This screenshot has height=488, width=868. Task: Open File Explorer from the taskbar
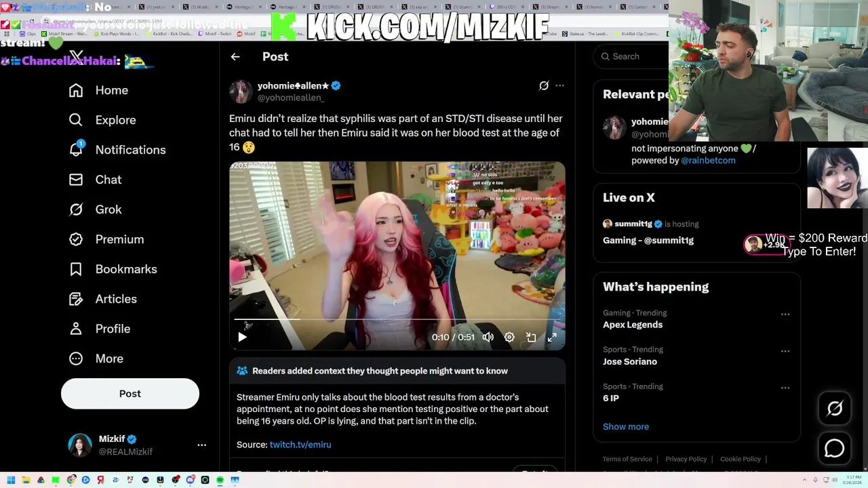(26, 480)
